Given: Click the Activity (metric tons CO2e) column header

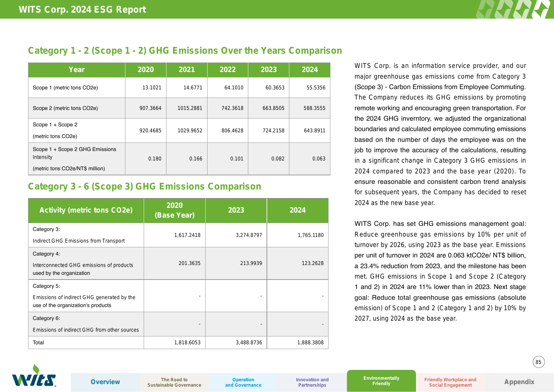Looking at the screenshot, I should [86, 210].
